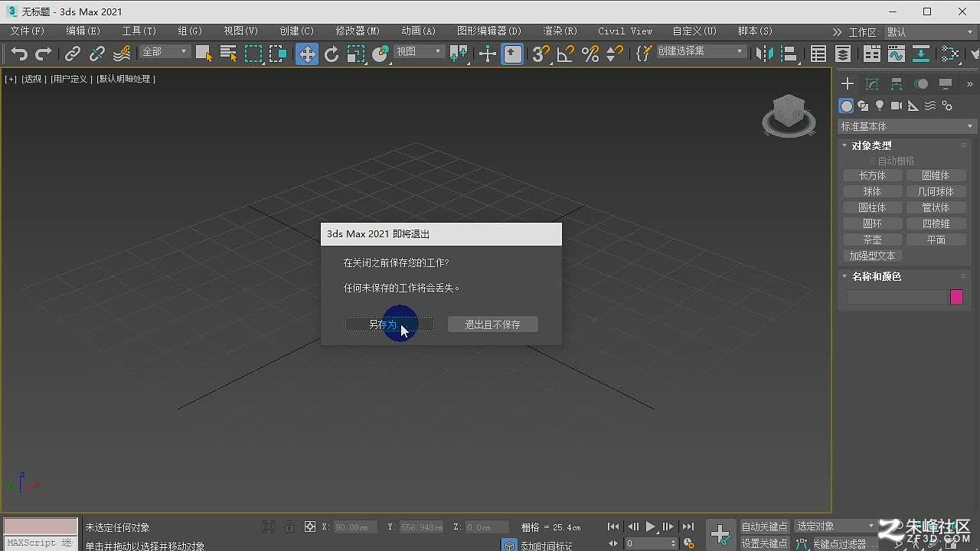980x551 pixels.
Task: Click the 茶壶 primitive button
Action: coord(872,240)
